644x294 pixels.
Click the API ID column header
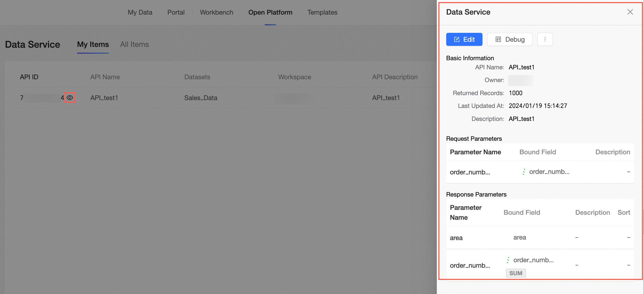coord(29,77)
